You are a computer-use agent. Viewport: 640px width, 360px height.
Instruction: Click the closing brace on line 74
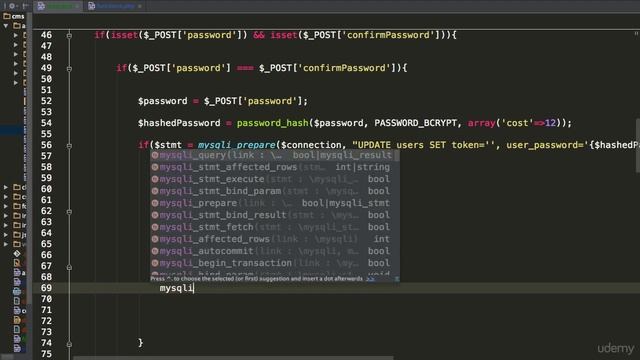(x=140, y=342)
